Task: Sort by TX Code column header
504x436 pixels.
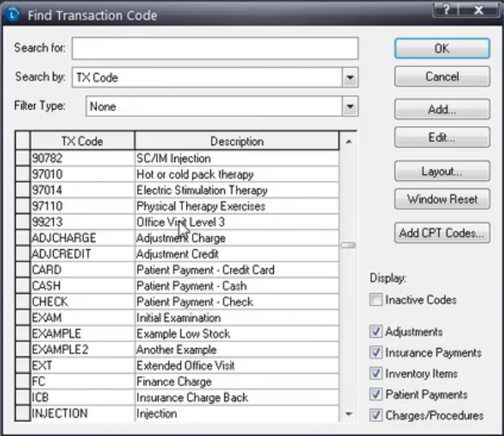Action: tap(82, 141)
